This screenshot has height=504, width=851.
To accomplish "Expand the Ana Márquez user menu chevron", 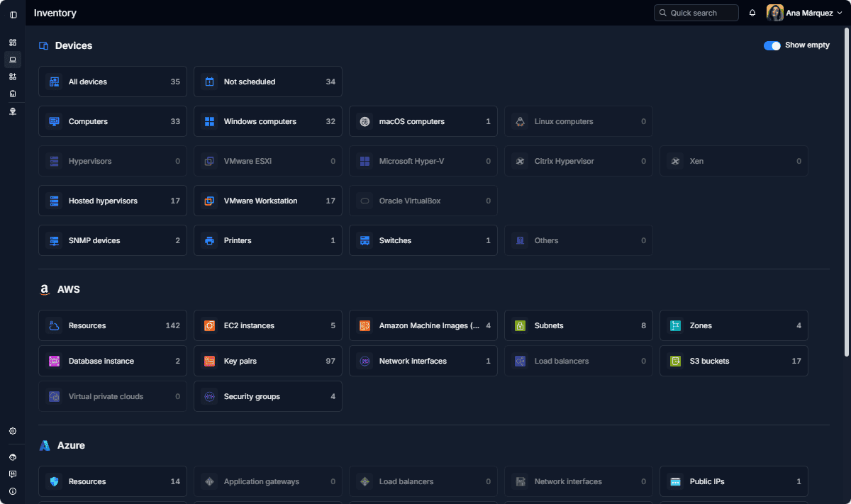I will pos(840,13).
